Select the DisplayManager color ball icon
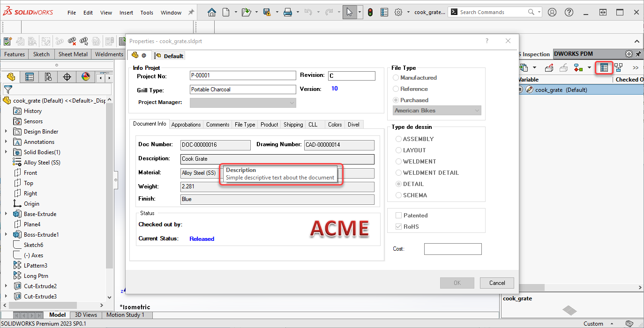This screenshot has width=644, height=328. [x=86, y=77]
